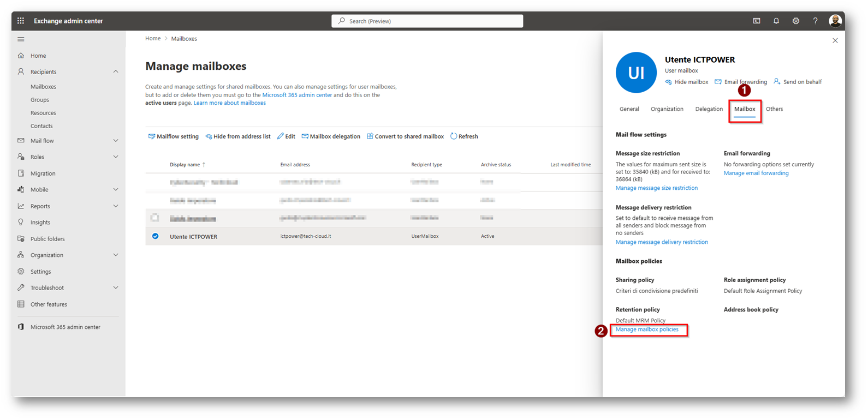
Task: Open Contacts under Recipients
Action: [41, 126]
